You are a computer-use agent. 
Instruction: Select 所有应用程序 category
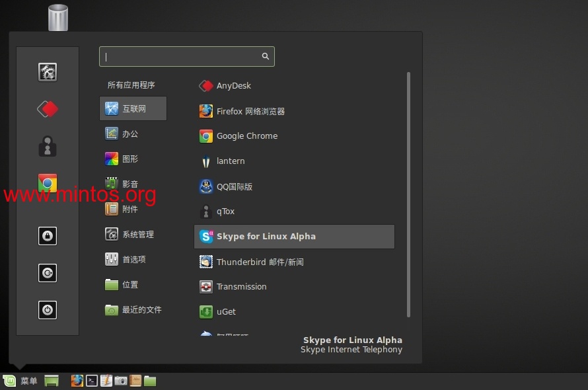[131, 85]
